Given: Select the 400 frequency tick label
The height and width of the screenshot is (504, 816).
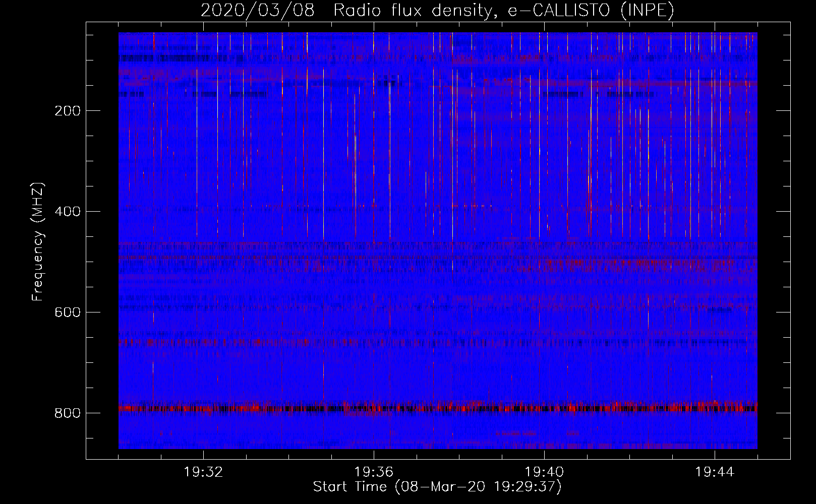Looking at the screenshot, I should coord(68,212).
